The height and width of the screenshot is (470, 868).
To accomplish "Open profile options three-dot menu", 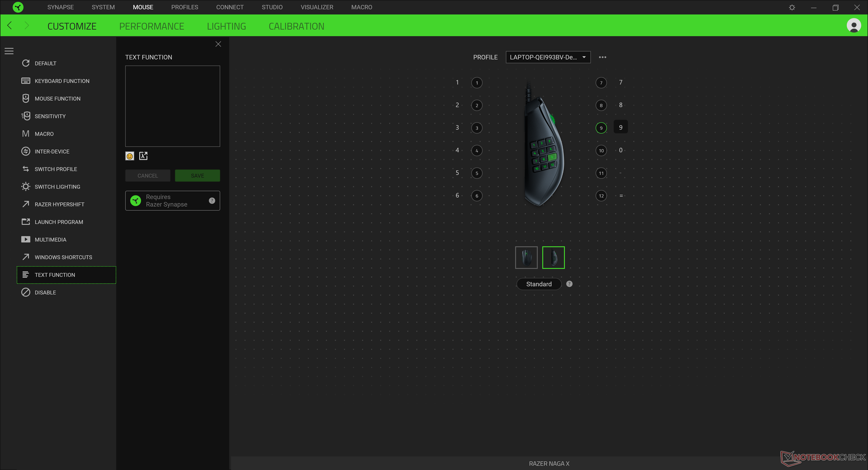I will pyautogui.click(x=602, y=57).
